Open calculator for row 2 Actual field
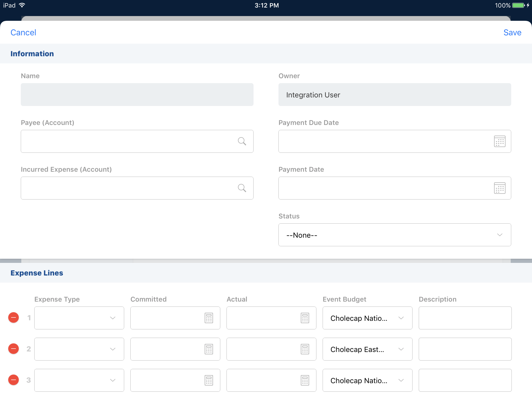 pyautogui.click(x=305, y=349)
